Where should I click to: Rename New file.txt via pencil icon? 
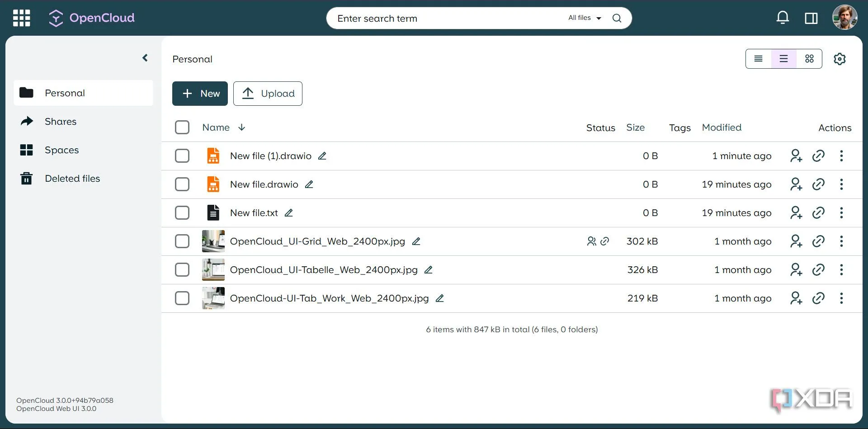coord(288,213)
